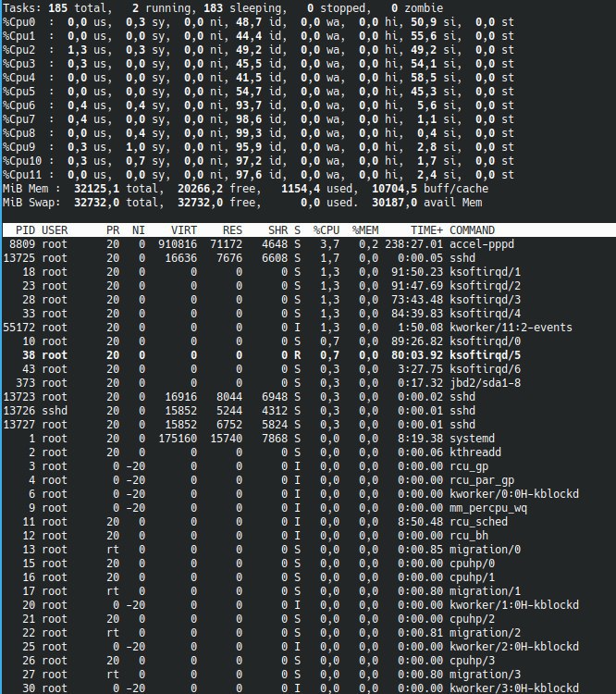Viewport: 616px width, 694px height.
Task: Click the ksoftirqd/1 command
Action: pyautogui.click(x=485, y=272)
